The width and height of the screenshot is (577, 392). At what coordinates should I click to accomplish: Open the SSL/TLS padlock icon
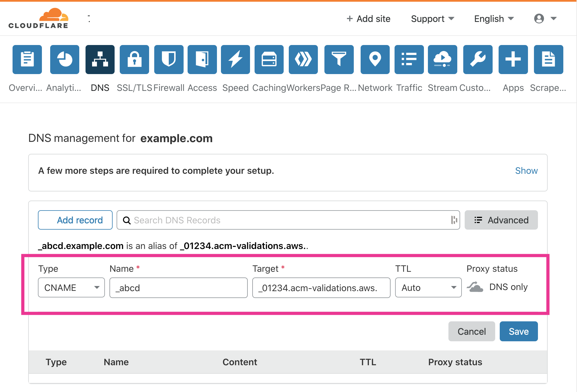click(x=134, y=60)
